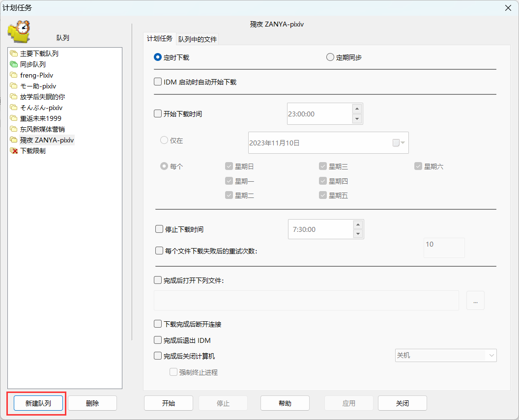
Task: Increase start time with the up arrow
Action: (x=357, y=109)
